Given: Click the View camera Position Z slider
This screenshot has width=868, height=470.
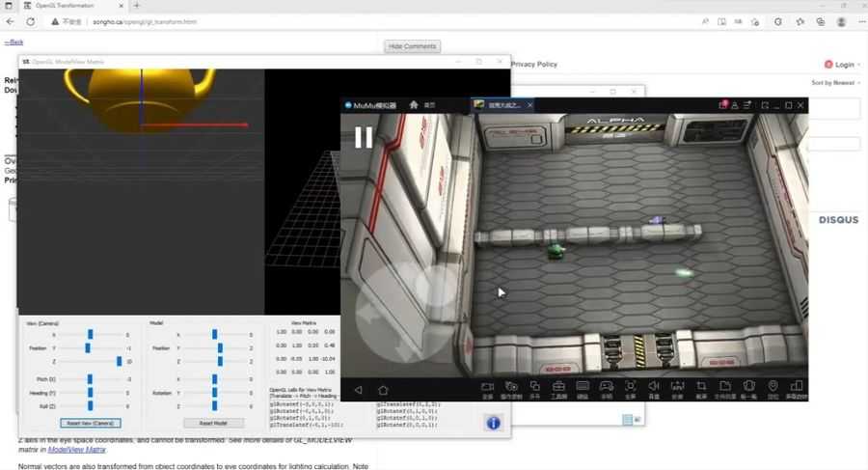Looking at the screenshot, I should point(91,361).
